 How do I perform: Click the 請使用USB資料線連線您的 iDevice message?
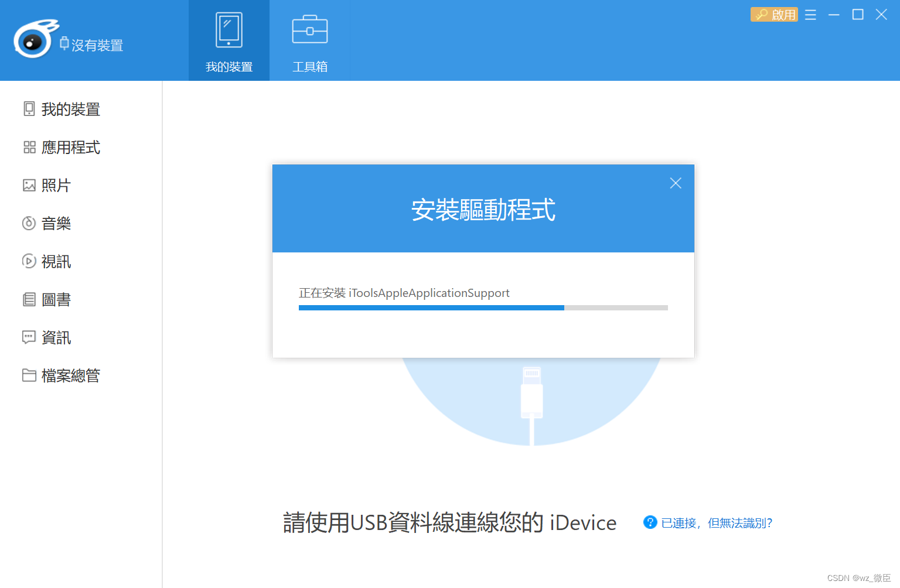coord(450,522)
